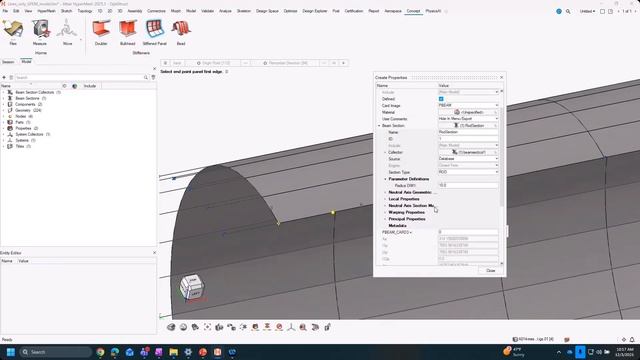Click the add entity plus icon in browser

pos(4,77)
